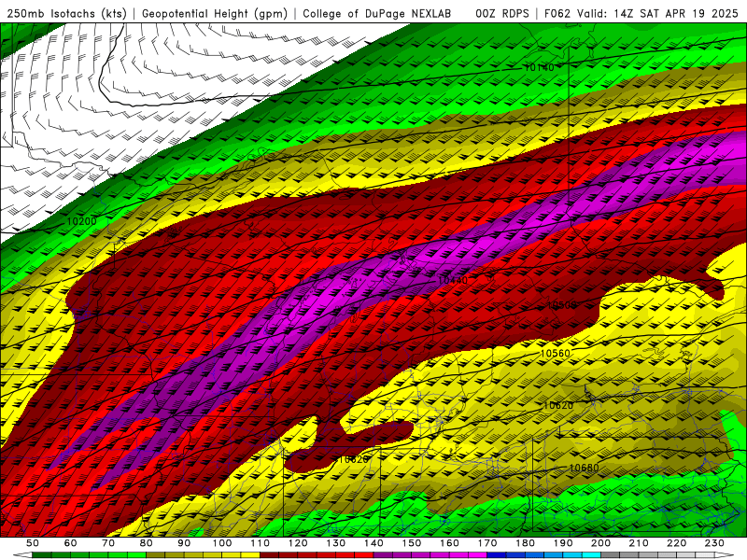This screenshot has width=747, height=560.
Task: Click the 90 value on the color scale
Action: [x=184, y=543]
